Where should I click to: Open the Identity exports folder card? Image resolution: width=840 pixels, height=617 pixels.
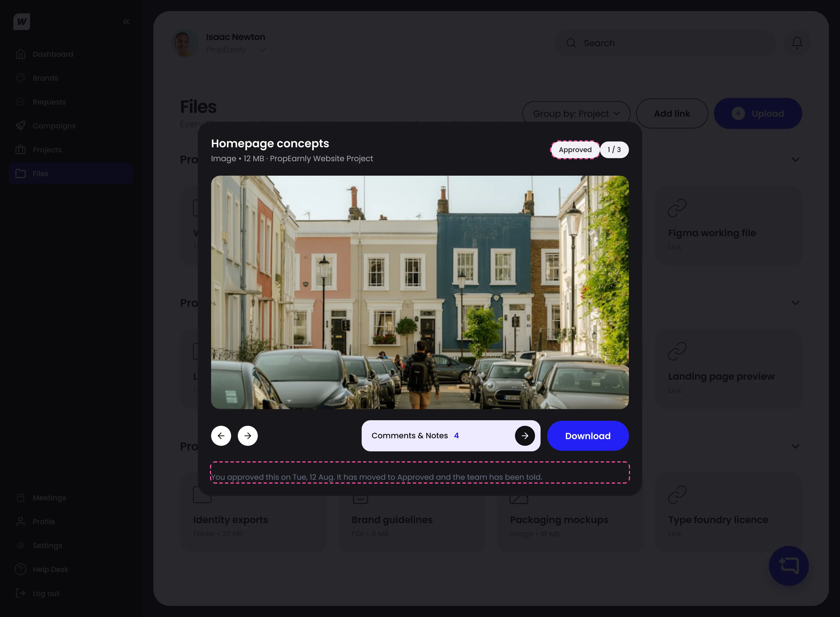pos(254,524)
